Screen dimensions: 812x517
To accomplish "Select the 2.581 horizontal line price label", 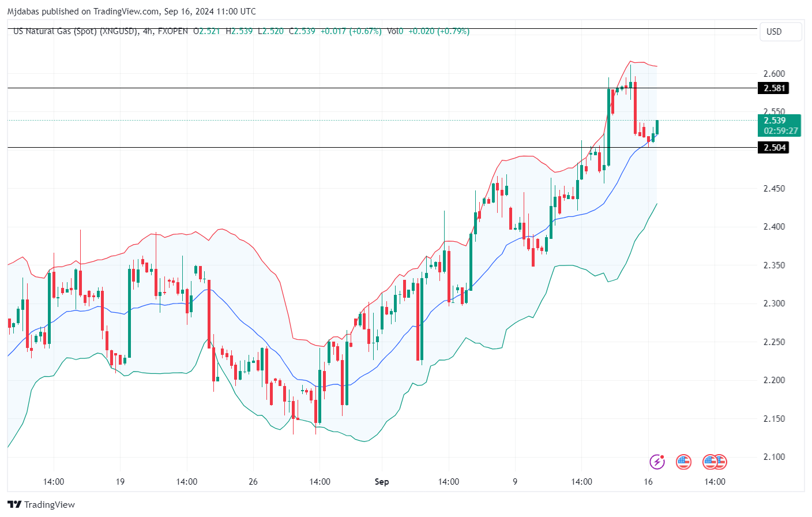I will (773, 88).
